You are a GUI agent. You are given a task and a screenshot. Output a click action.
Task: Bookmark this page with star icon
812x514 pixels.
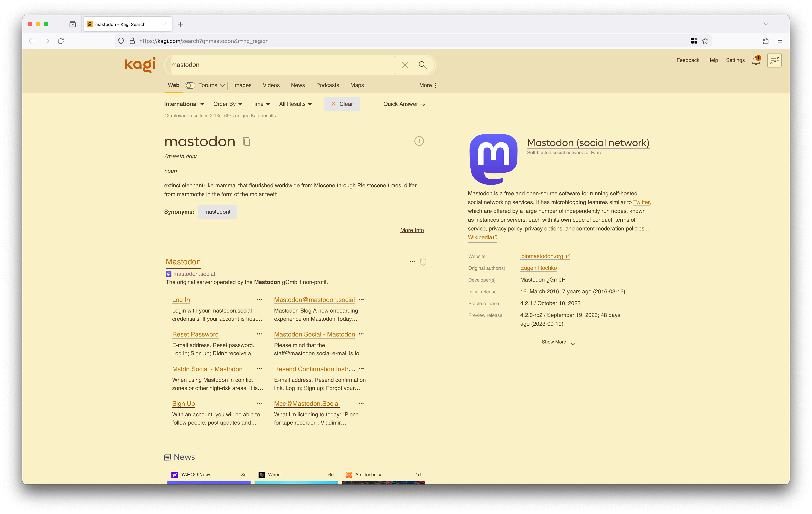coord(705,41)
